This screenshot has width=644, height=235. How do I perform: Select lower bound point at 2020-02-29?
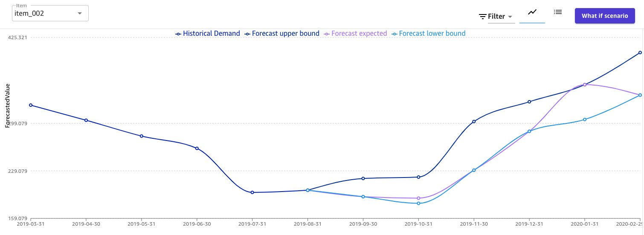[640, 95]
